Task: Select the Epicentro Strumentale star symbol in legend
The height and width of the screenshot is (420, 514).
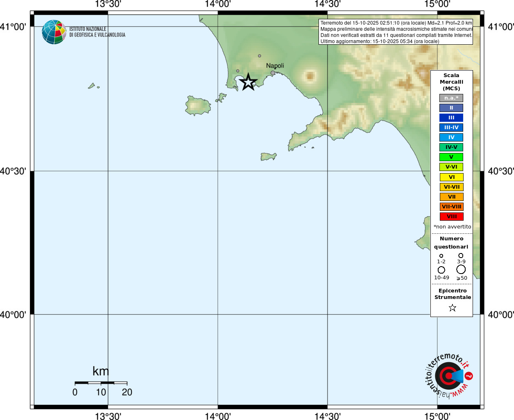Action: 452,307
